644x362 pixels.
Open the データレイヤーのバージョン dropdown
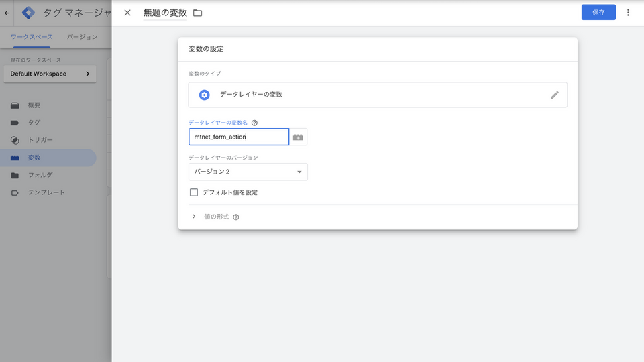tap(248, 172)
